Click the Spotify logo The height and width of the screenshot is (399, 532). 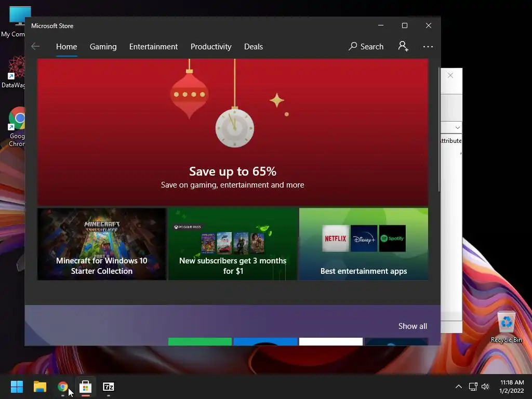click(x=392, y=238)
